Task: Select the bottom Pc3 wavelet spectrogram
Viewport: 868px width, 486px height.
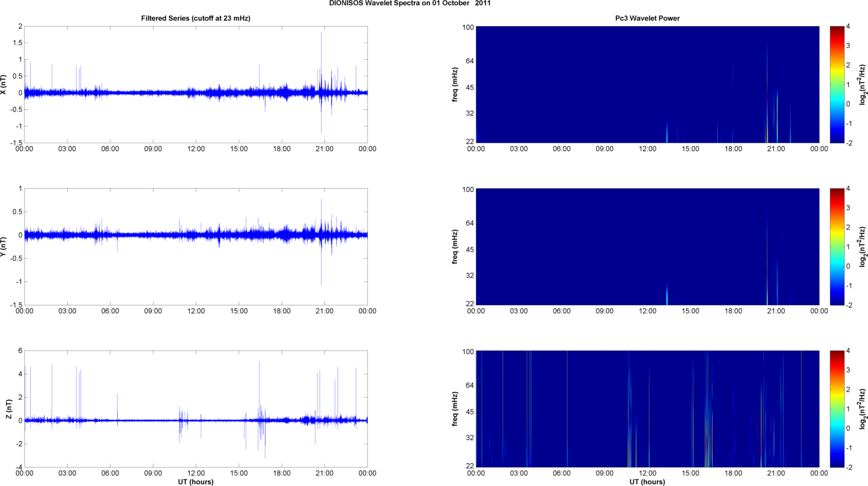Action: coord(647,409)
